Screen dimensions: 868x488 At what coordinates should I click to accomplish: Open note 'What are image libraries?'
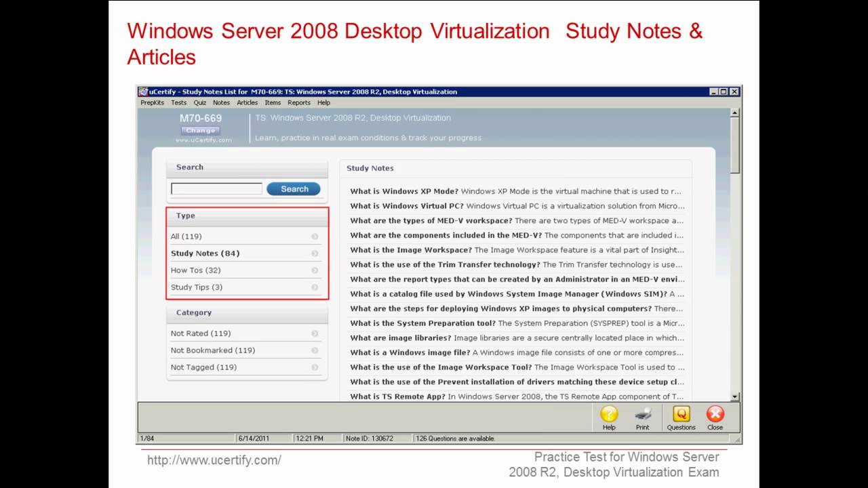pos(517,338)
